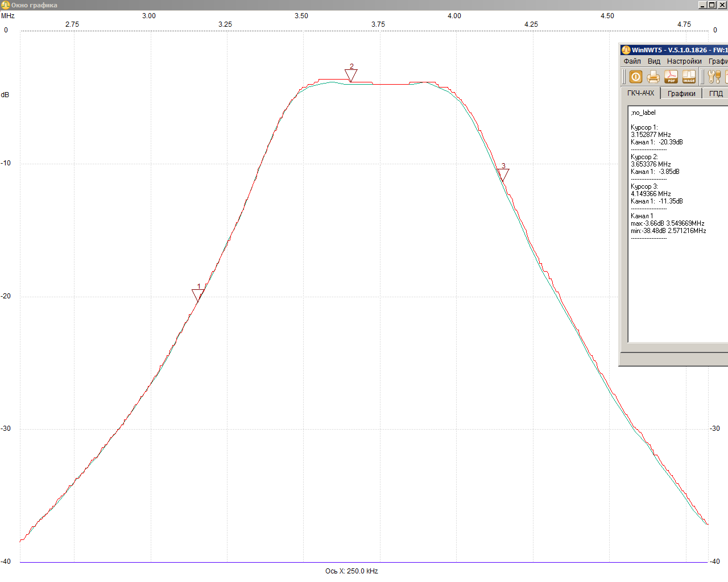Save the graph using the IMAGE icon

pos(689,77)
